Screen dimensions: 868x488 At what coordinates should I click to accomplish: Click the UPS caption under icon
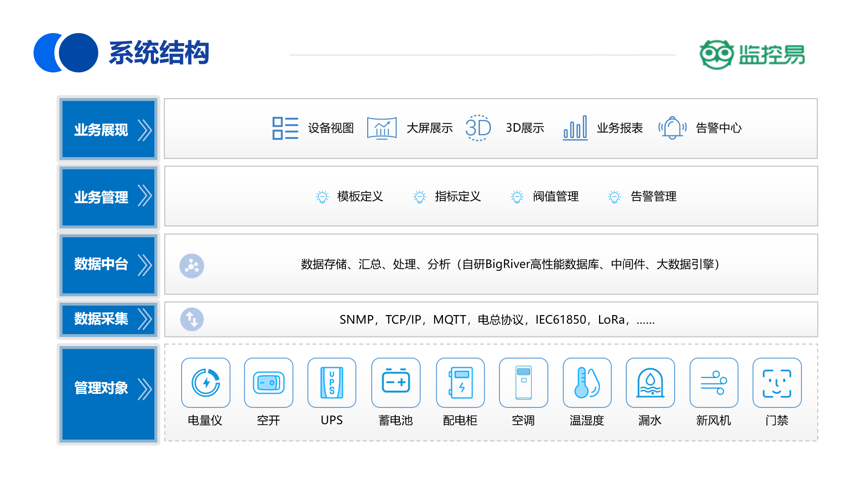pyautogui.click(x=331, y=420)
